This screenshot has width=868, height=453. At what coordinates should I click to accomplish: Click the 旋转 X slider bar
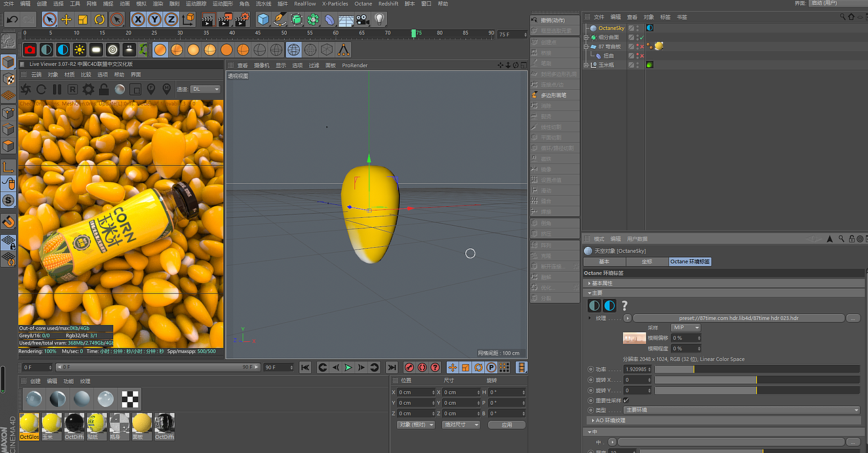(x=757, y=380)
